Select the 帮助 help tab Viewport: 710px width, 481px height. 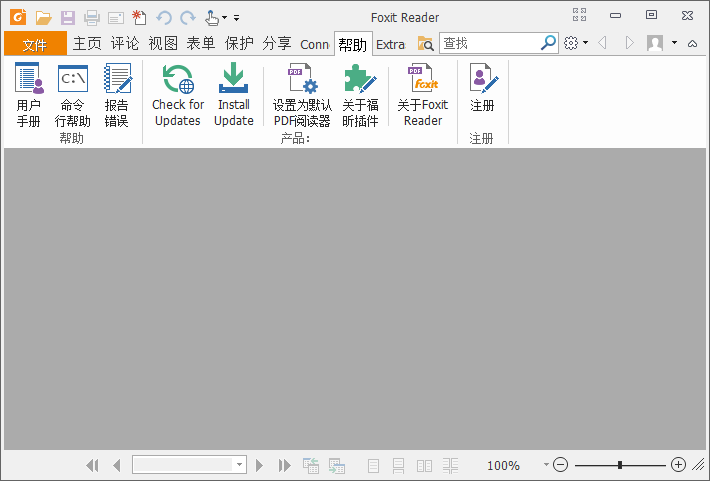pos(353,44)
